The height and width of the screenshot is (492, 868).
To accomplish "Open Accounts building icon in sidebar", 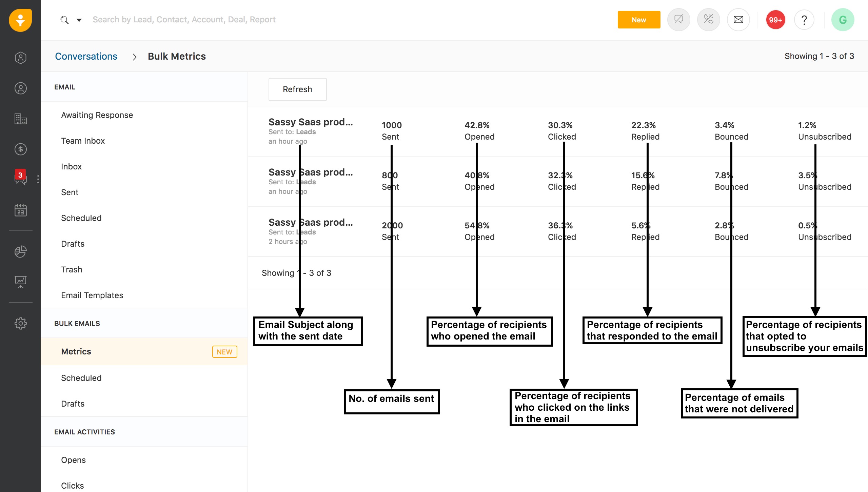I will pyautogui.click(x=20, y=119).
